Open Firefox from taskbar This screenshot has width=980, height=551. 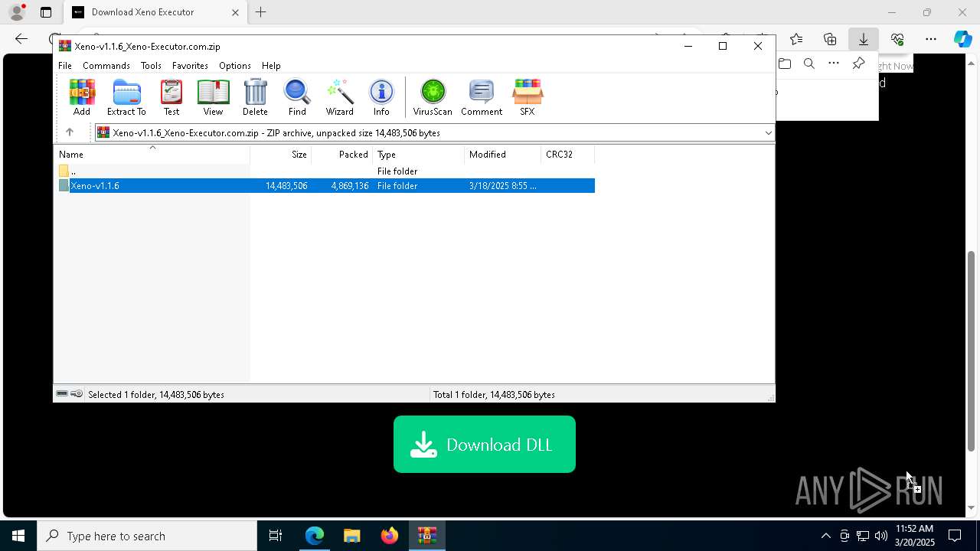[389, 536]
